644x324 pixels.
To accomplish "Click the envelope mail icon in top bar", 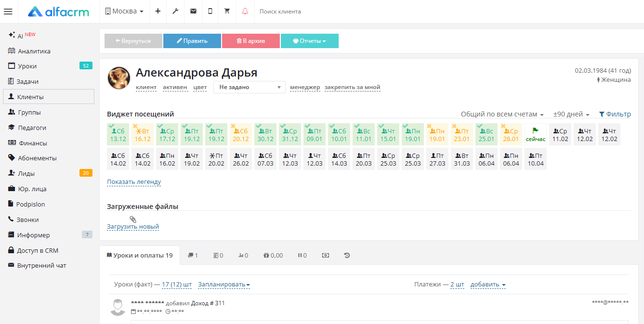I will (x=193, y=11).
